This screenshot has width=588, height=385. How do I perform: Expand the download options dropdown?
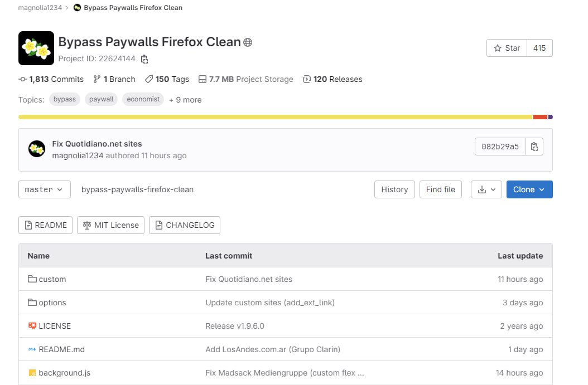click(486, 189)
